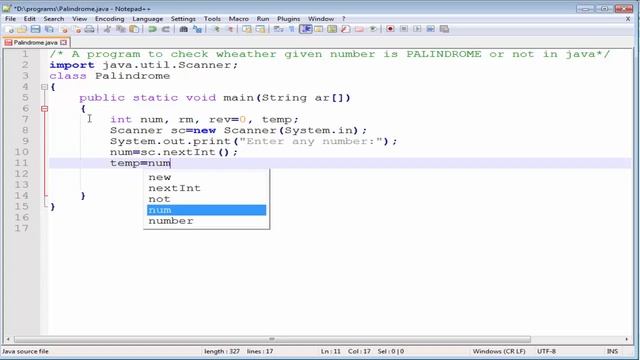The image size is (640, 360).
Task: Toggle the file monitoring eye icon
Action: pos(373,29)
